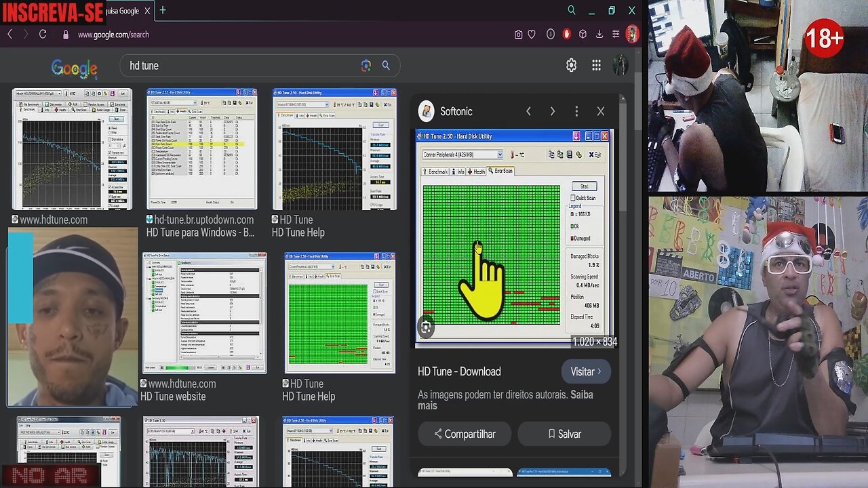Open 'HD Tune para Windows - B...' caption
868x488 pixels.
point(200,232)
